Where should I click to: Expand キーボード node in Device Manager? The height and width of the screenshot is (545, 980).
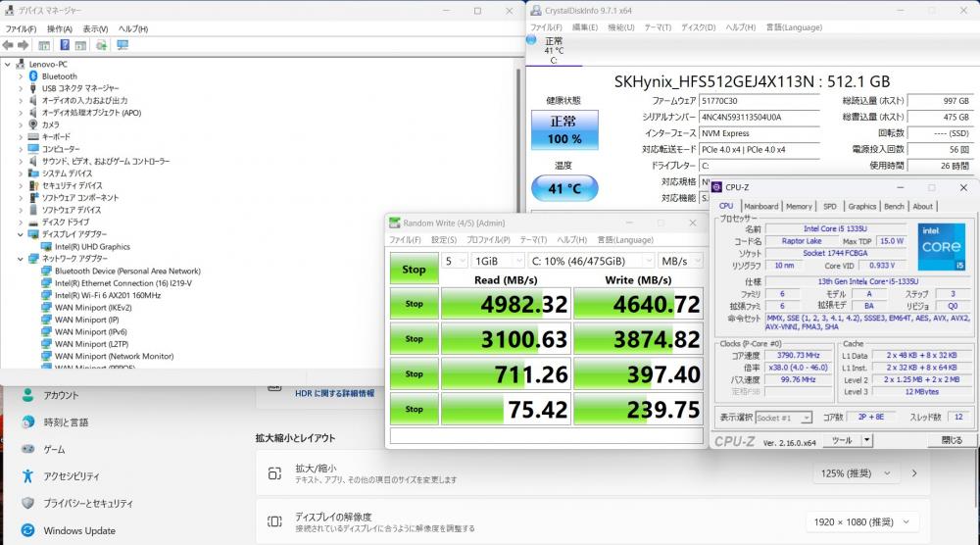[20, 137]
